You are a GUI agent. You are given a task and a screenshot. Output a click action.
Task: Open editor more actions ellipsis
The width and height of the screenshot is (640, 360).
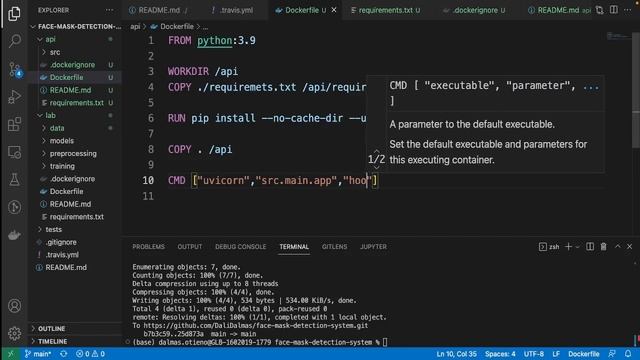(628, 10)
